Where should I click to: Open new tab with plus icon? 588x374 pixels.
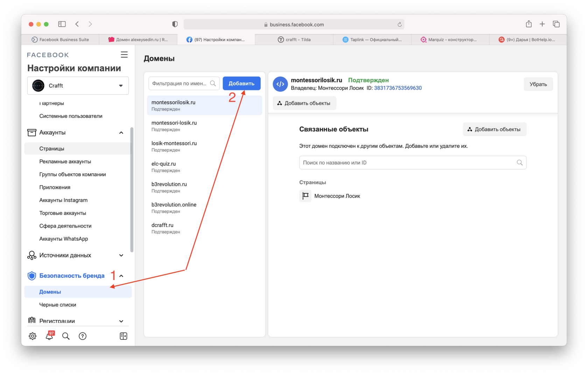point(542,24)
